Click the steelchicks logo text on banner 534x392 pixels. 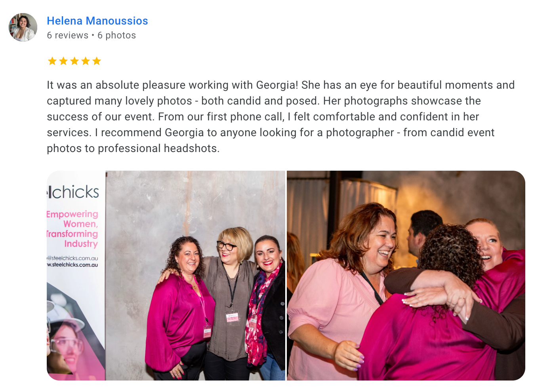pyautogui.click(x=73, y=192)
